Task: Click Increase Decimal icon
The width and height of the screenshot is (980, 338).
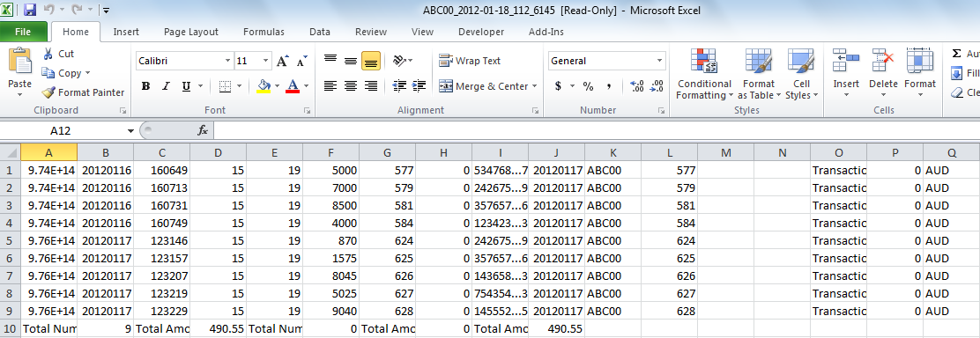Action: pos(637,86)
